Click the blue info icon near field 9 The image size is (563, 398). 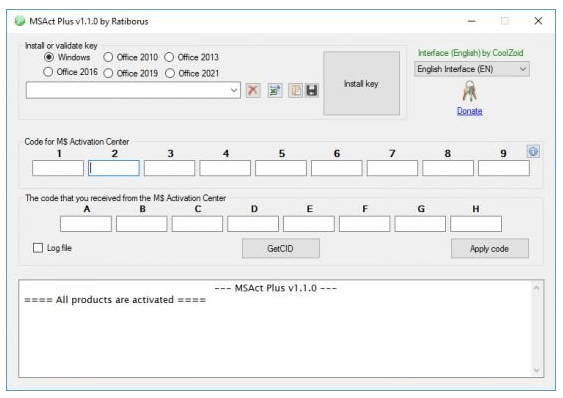[x=533, y=152]
